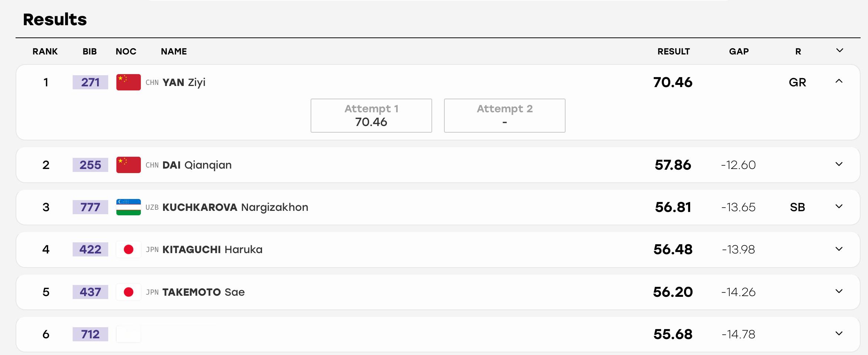Image resolution: width=868 pixels, height=355 pixels.
Task: Toggle expand-all chevron in table header
Action: tap(840, 50)
